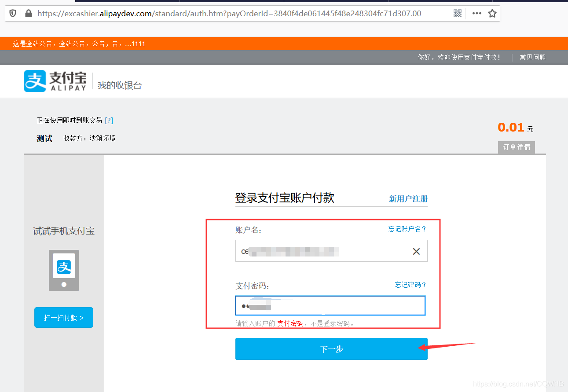Click the 扫一扫付款 button
This screenshot has height=392, width=568.
click(64, 318)
